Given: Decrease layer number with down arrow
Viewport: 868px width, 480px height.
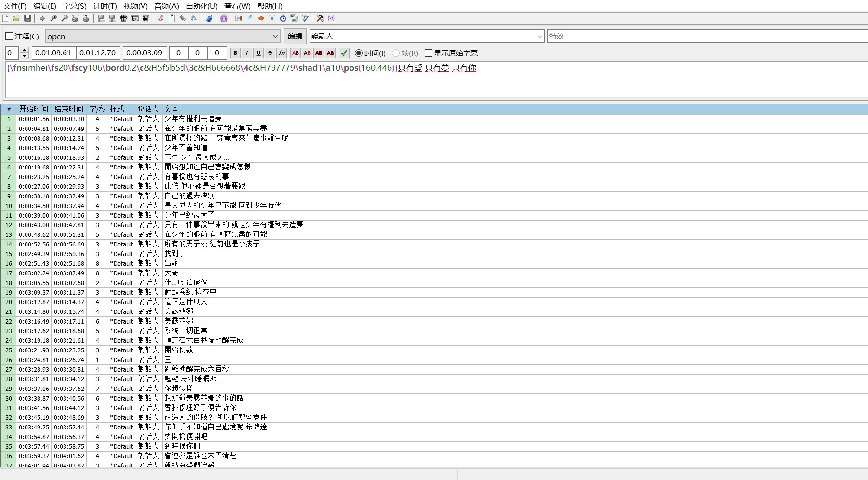Looking at the screenshot, I should [x=25, y=56].
